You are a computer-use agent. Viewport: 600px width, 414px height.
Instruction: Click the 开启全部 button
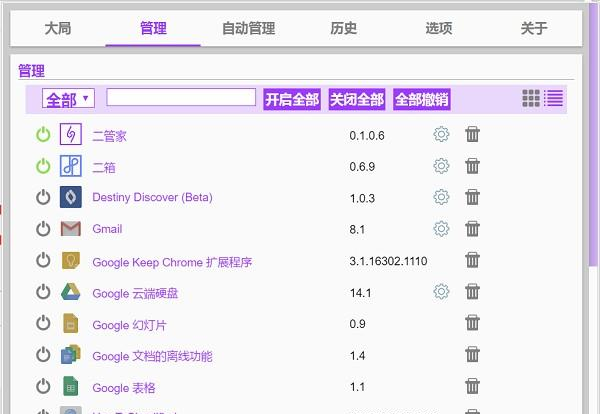(x=292, y=99)
